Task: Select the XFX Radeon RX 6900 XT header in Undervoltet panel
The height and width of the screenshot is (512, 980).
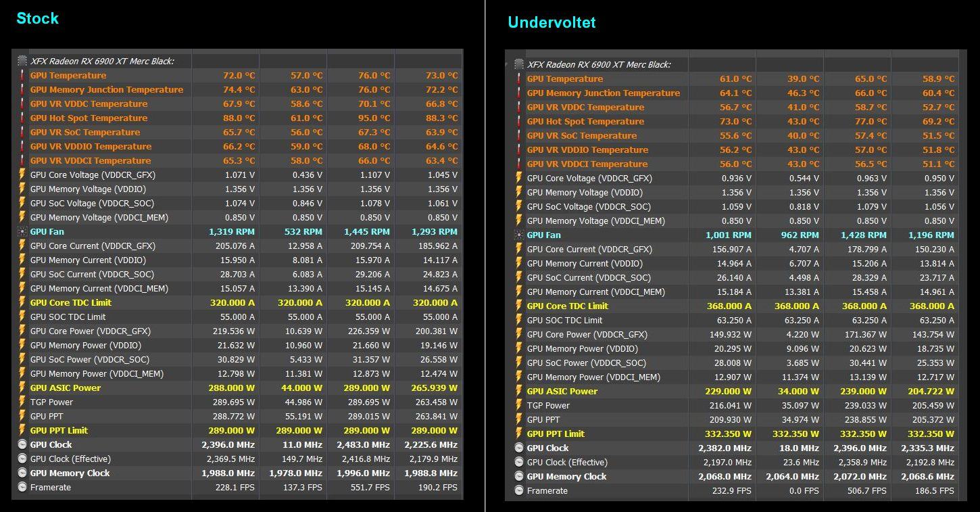Action: coord(599,64)
